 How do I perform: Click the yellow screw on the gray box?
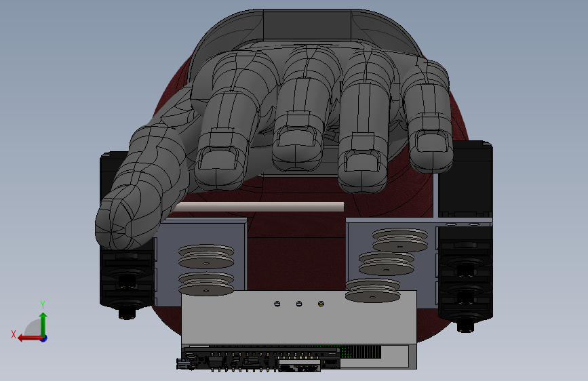321,304
